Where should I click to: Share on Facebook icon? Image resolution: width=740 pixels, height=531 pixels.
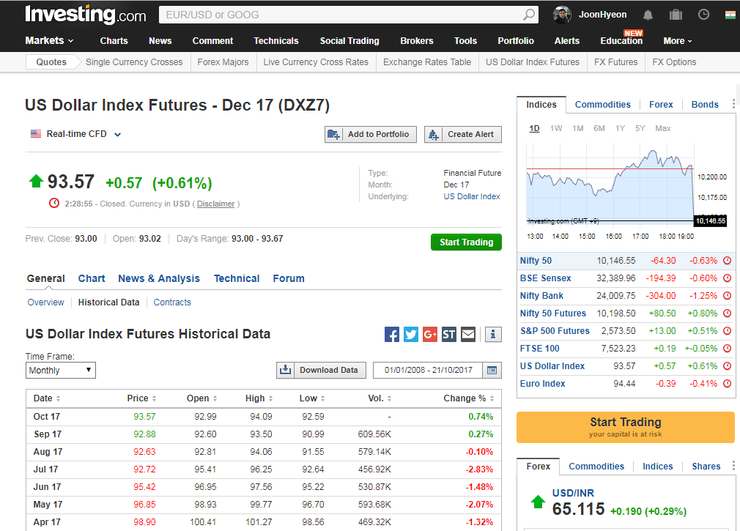[392, 334]
